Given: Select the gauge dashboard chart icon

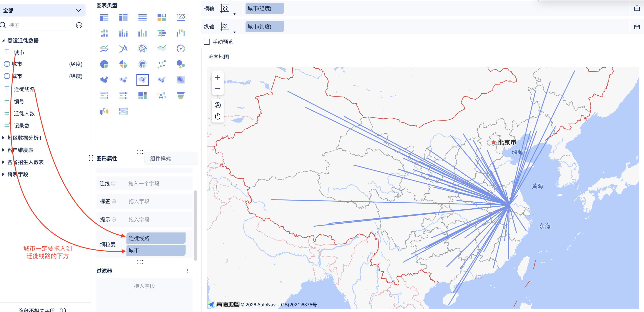Looking at the screenshot, I should tap(181, 48).
